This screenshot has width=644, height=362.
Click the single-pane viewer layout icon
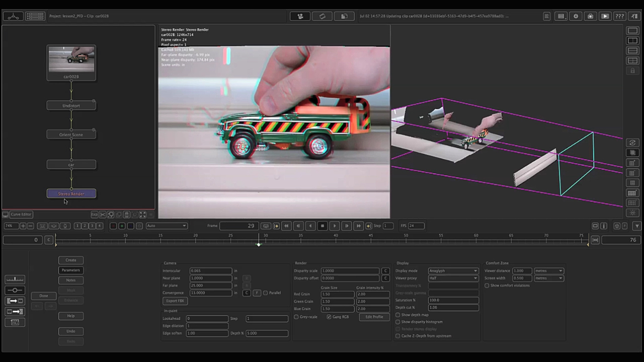[632, 31]
